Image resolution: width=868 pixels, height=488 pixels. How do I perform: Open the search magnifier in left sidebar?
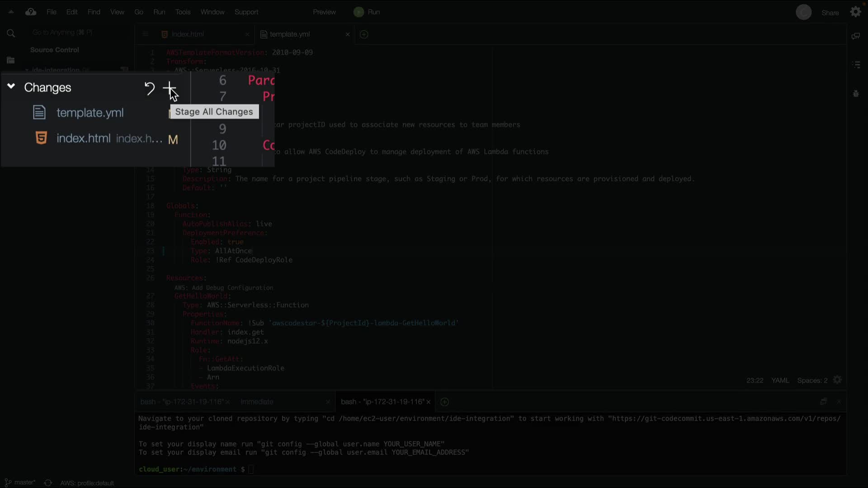pos(11,33)
